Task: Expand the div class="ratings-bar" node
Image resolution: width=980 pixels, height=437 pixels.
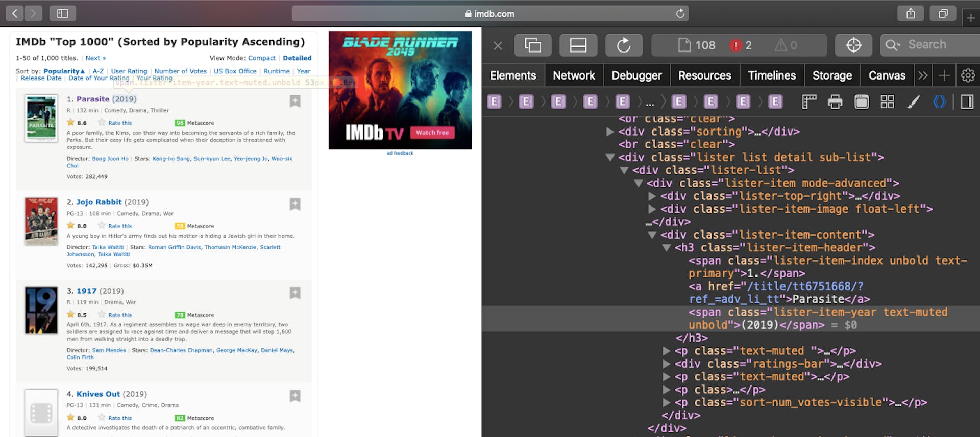Action: (666, 364)
